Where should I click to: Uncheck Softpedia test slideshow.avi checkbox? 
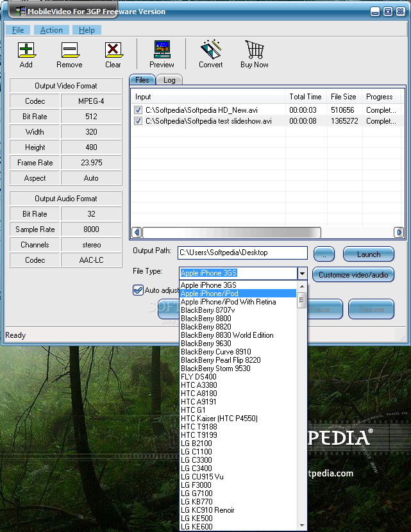138,121
